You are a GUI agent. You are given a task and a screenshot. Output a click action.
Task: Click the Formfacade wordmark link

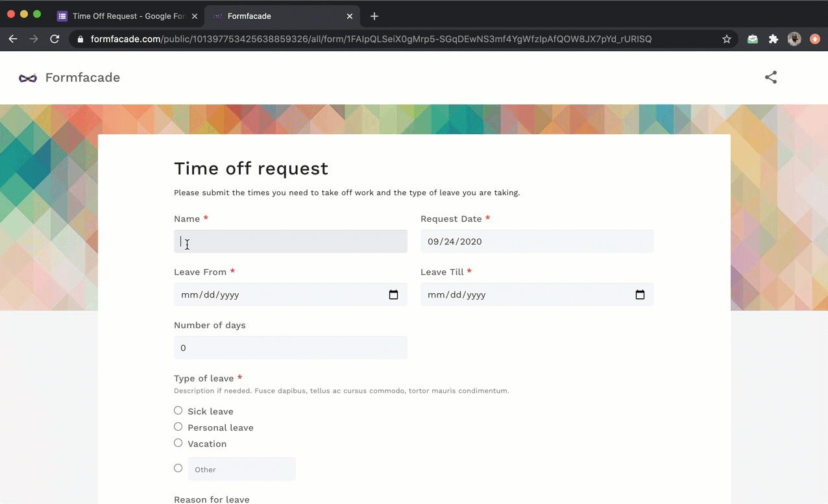point(82,78)
